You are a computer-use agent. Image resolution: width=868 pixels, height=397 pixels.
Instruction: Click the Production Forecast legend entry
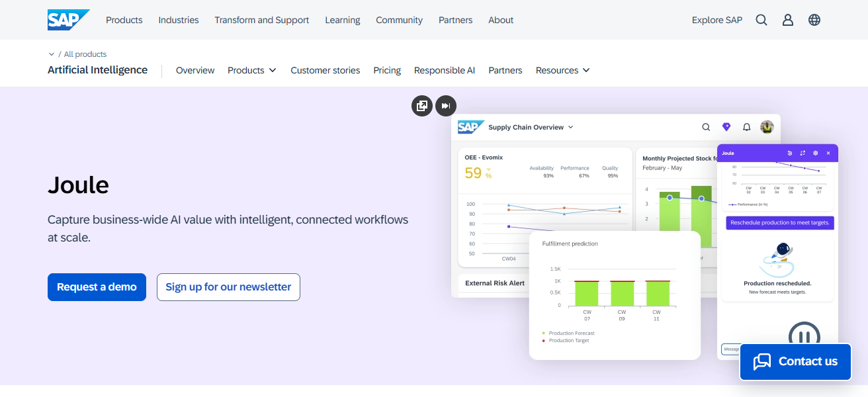(568, 333)
